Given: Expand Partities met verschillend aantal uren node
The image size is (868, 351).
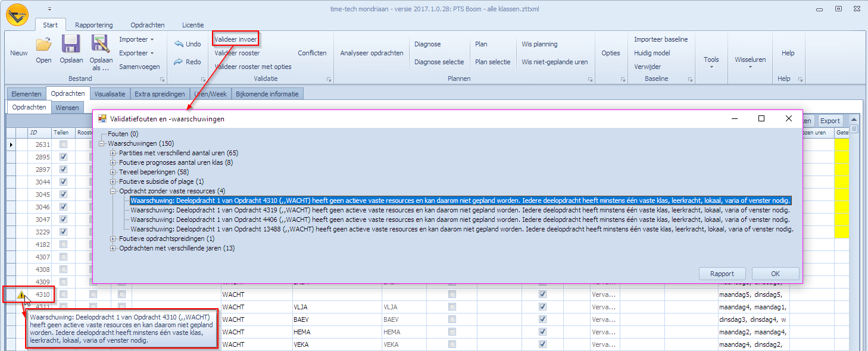Looking at the screenshot, I should coord(113,153).
